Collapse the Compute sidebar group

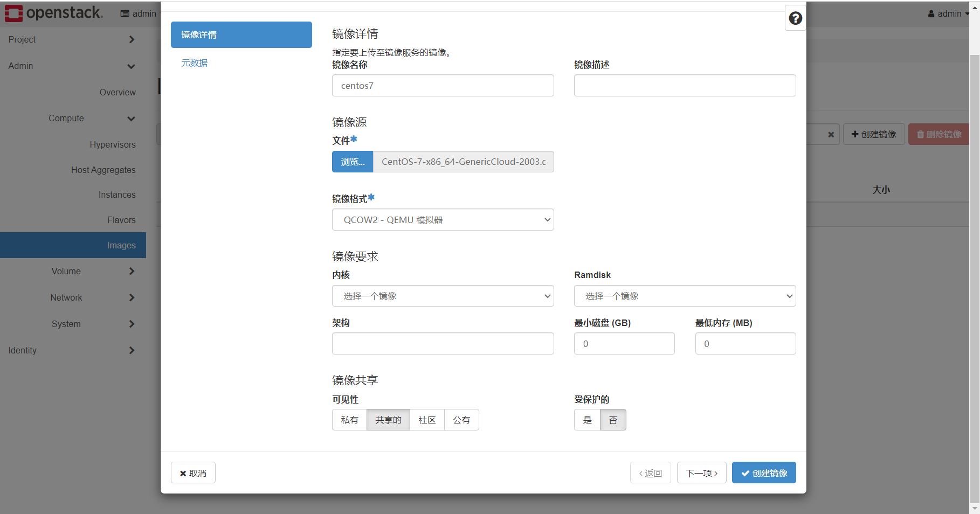coord(73,118)
